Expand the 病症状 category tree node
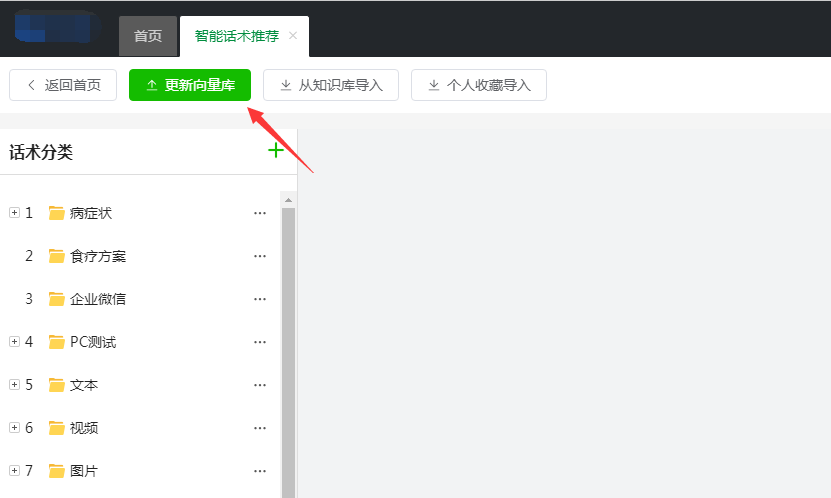Screen dimensions: 831x498 (14, 213)
